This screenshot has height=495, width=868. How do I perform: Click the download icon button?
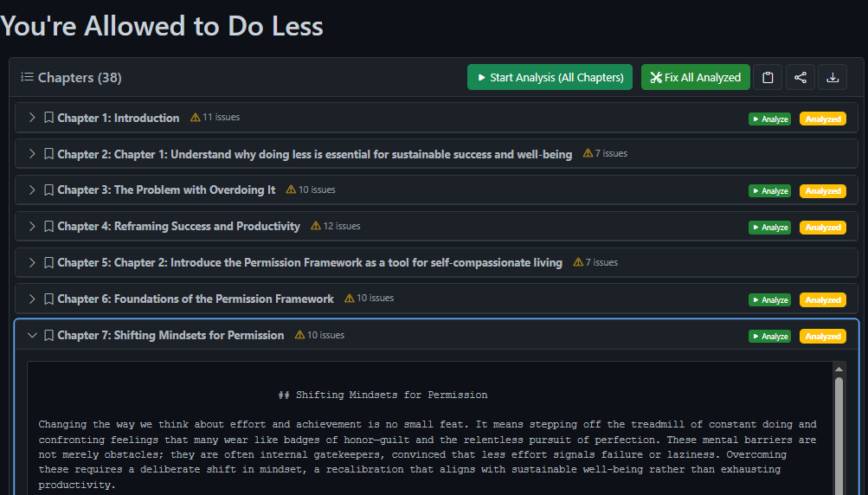(833, 77)
